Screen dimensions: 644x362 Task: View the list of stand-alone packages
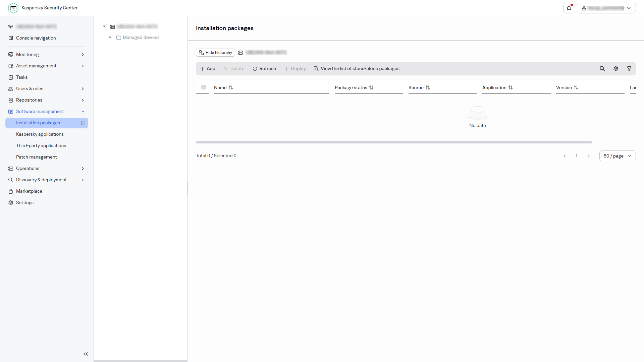pyautogui.click(x=357, y=69)
